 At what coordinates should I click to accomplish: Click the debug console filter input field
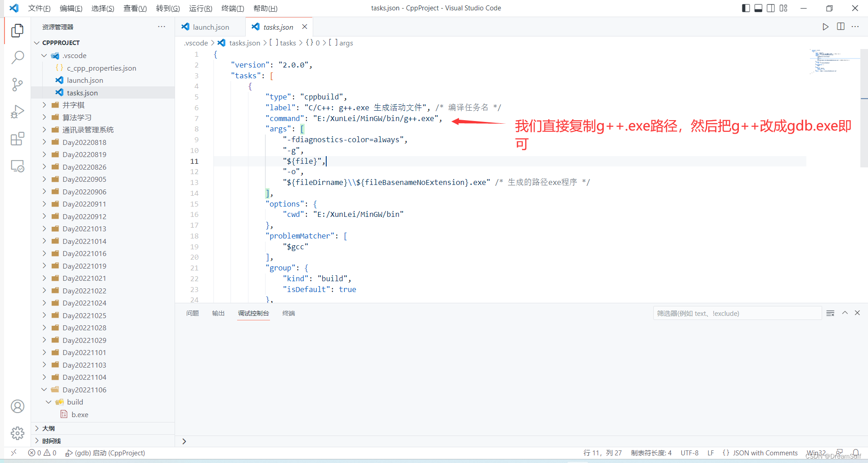tap(737, 313)
